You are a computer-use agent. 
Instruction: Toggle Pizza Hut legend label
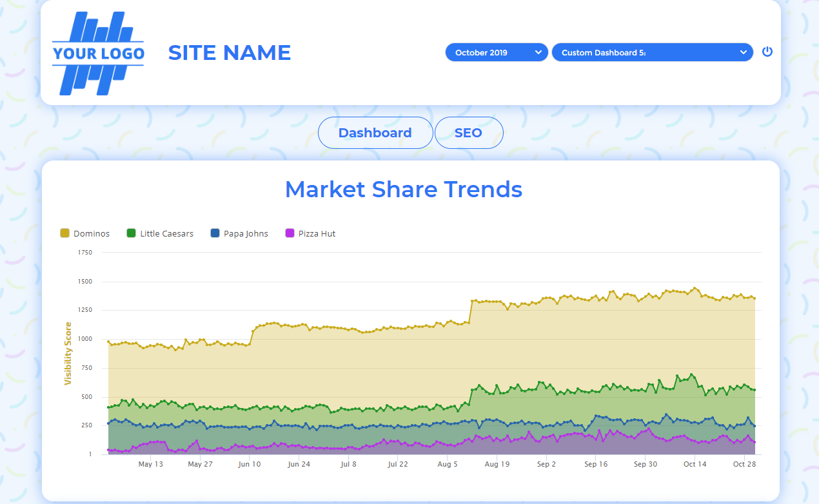point(317,233)
